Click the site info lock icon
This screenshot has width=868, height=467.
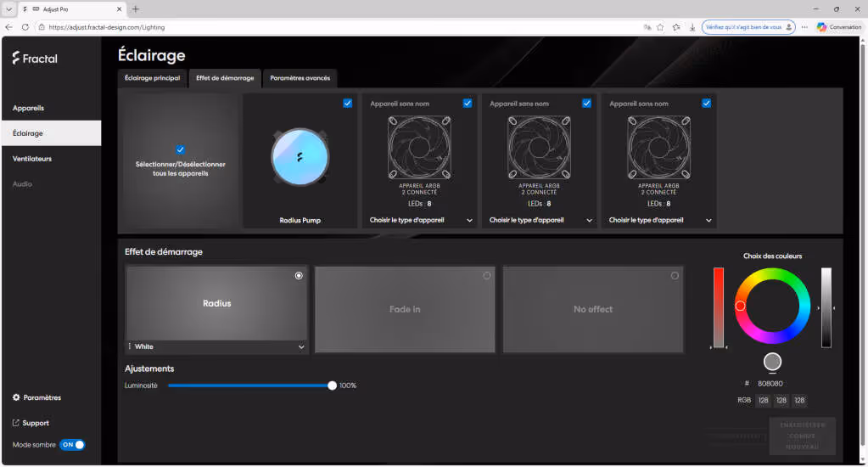click(x=42, y=26)
